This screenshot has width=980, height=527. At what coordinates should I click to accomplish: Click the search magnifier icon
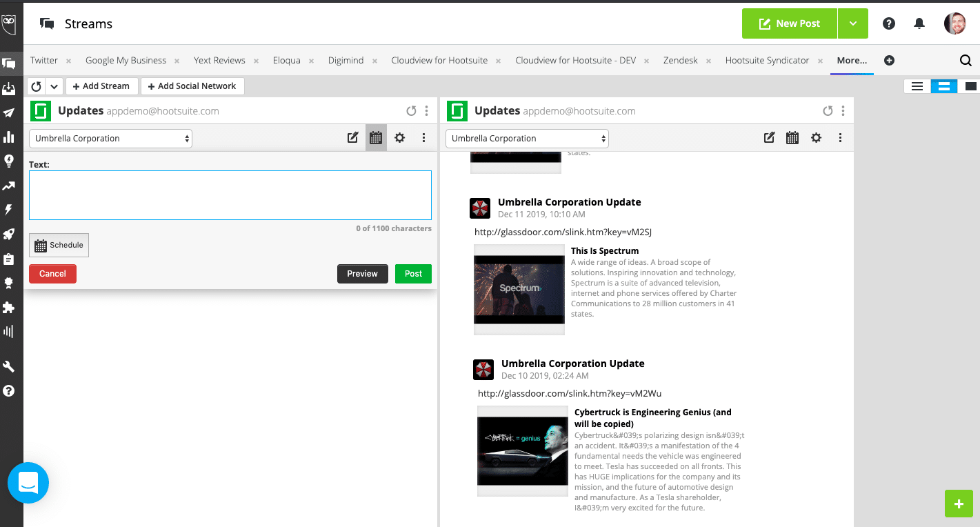(966, 61)
